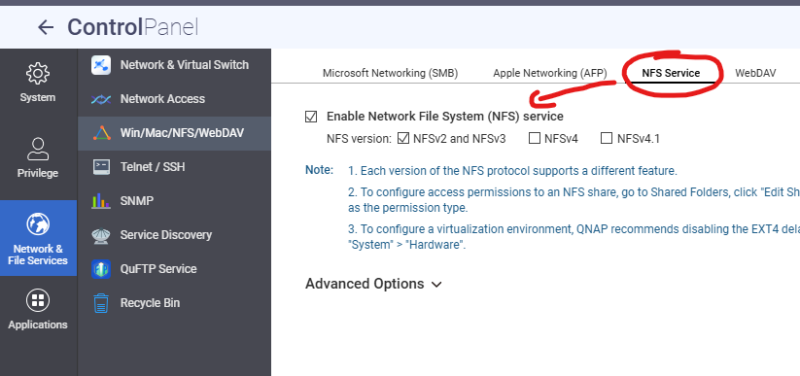Click the back arrow next to ControlPanel
This screenshot has height=376, width=800.
tap(45, 27)
